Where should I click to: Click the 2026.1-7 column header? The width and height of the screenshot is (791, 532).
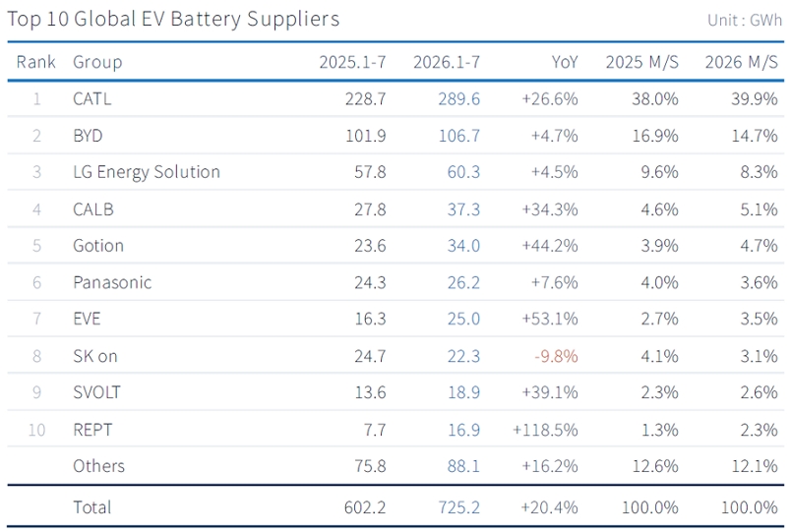[x=447, y=62]
